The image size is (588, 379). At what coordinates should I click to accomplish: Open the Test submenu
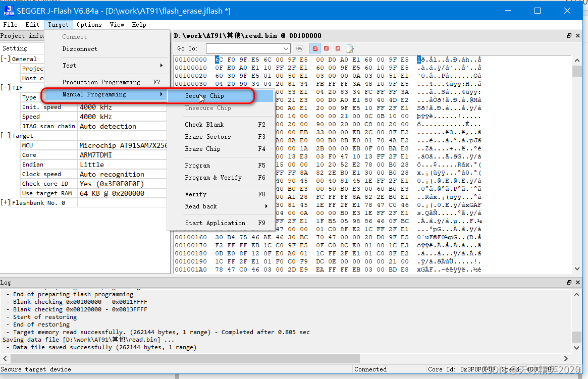click(107, 66)
